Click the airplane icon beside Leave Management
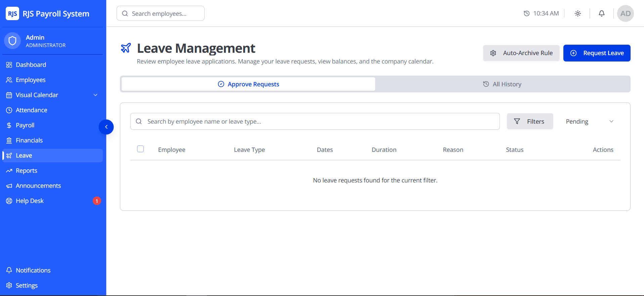The image size is (644, 296). tap(126, 48)
